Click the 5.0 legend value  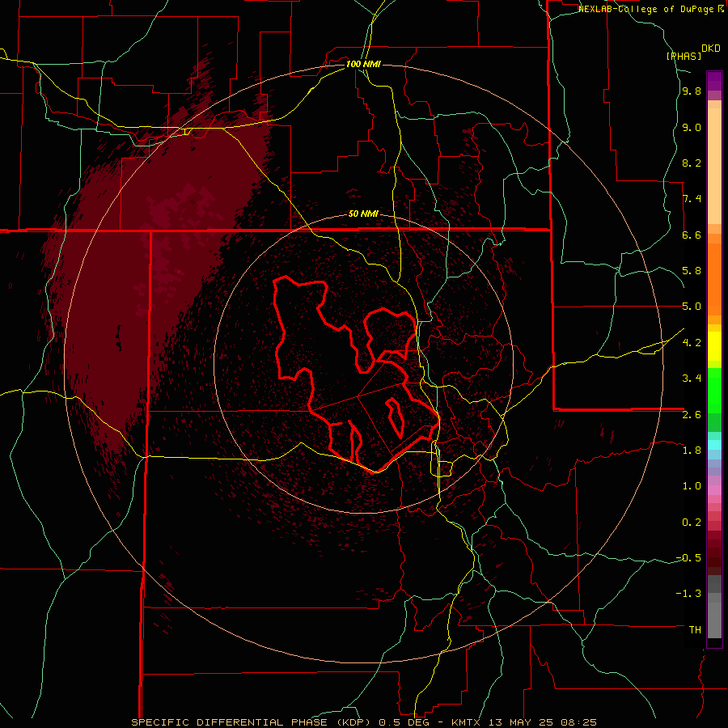(692, 307)
